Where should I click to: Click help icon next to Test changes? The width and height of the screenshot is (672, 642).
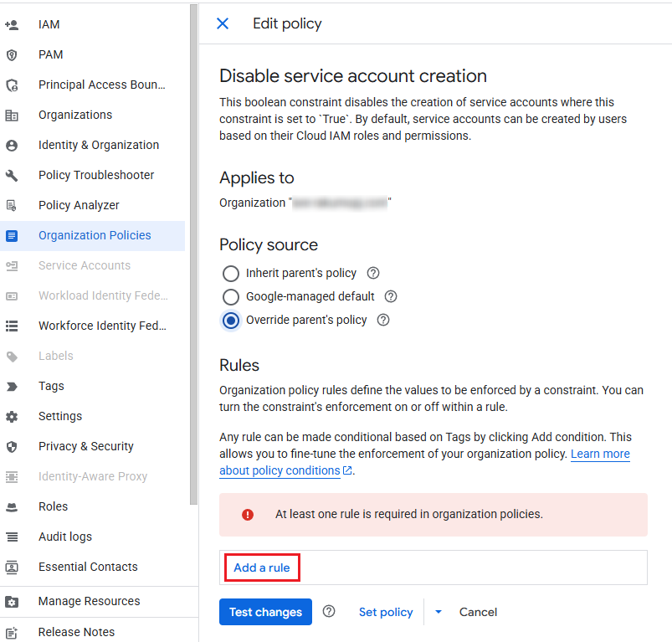click(x=329, y=612)
